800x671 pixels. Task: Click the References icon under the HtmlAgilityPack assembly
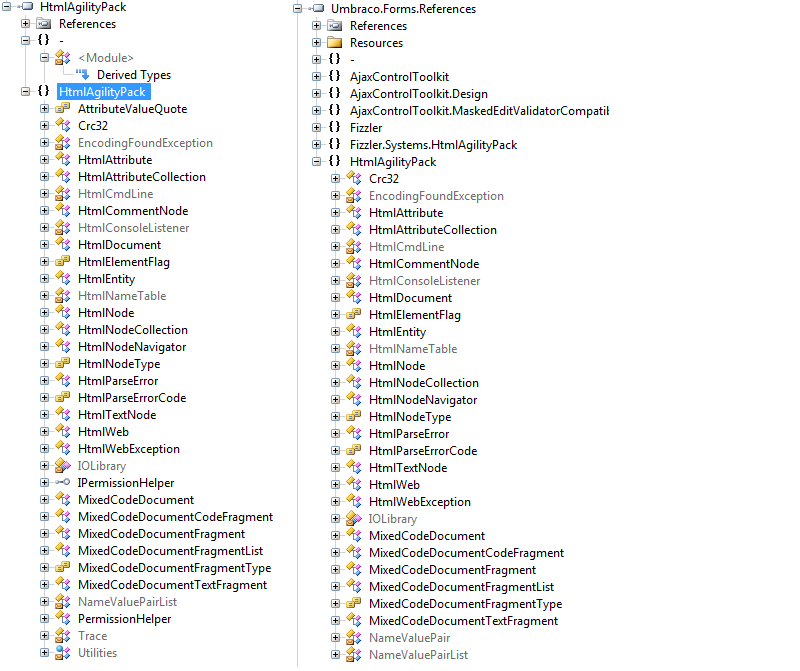coord(44,23)
